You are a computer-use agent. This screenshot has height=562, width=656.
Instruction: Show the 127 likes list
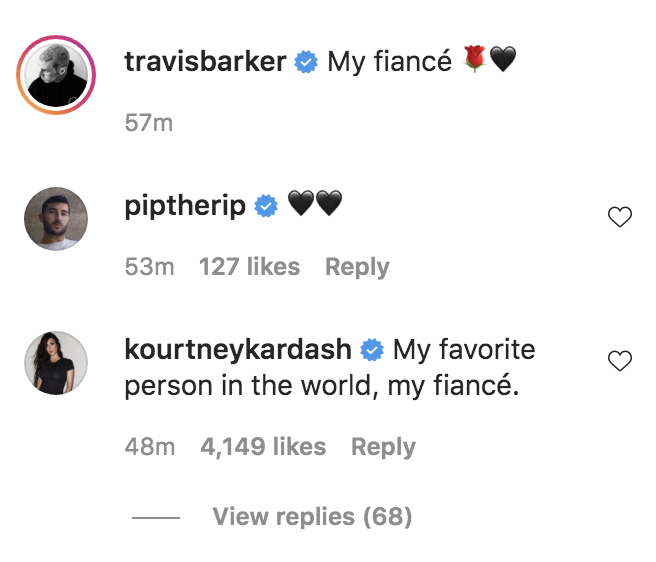249,267
